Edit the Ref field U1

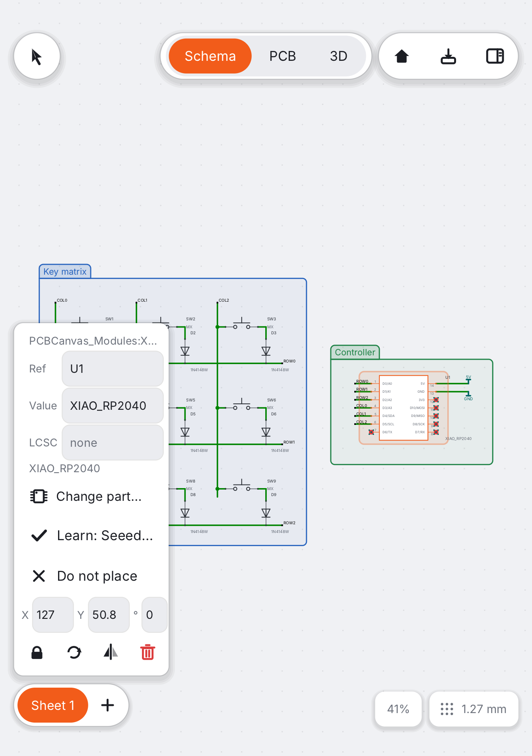click(113, 369)
